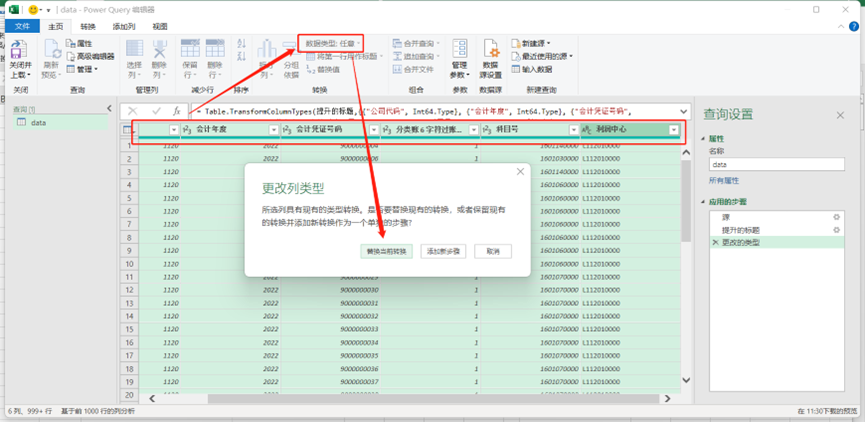The width and height of the screenshot is (865, 422).
Task: Switch to the 添加列 add column tab
Action: [124, 26]
